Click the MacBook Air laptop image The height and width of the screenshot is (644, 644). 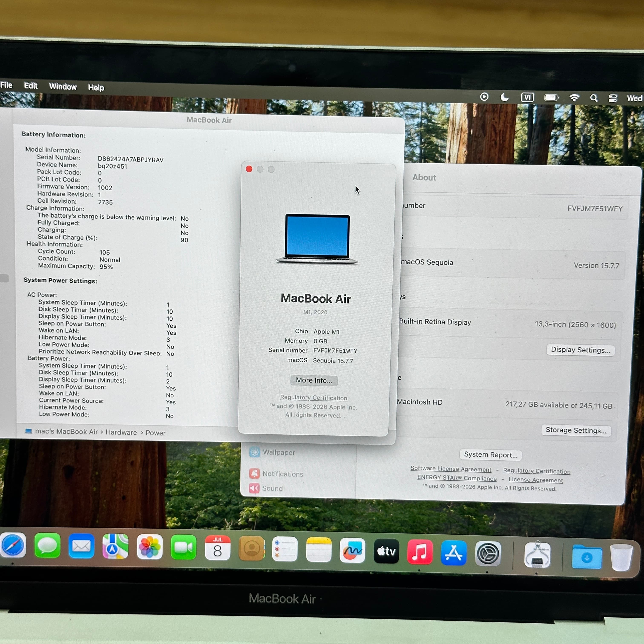317,239
